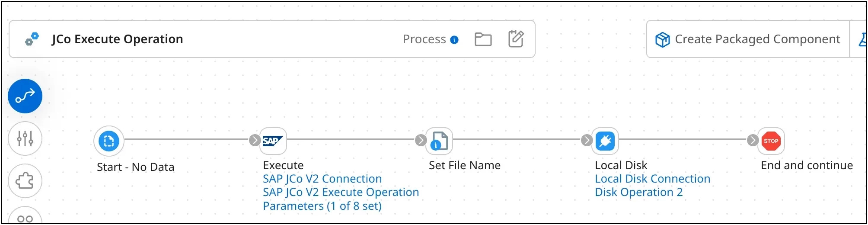Open the Parameters (1 of 8 set) link

coord(322,206)
